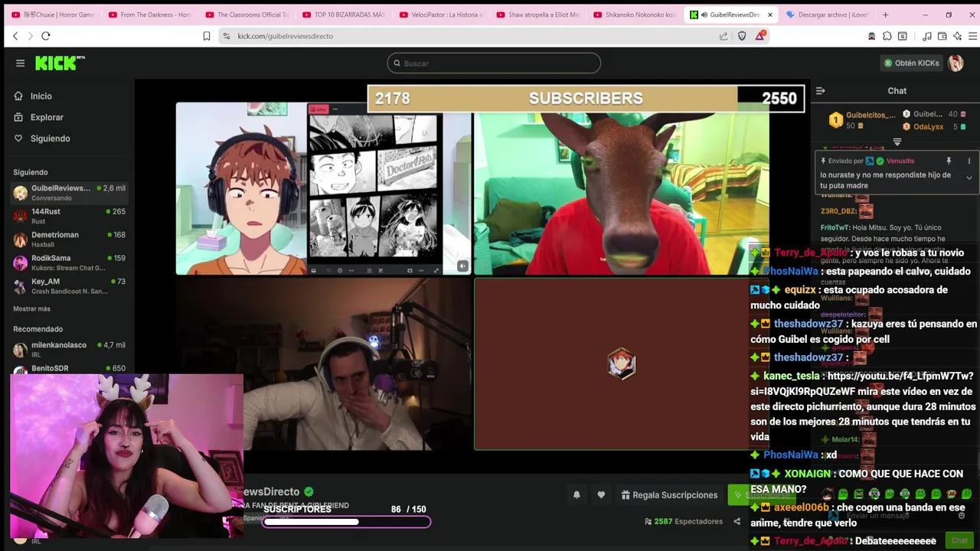Click the Subscribers 2178 goal bar
The width and height of the screenshot is (980, 551).
[x=586, y=98]
